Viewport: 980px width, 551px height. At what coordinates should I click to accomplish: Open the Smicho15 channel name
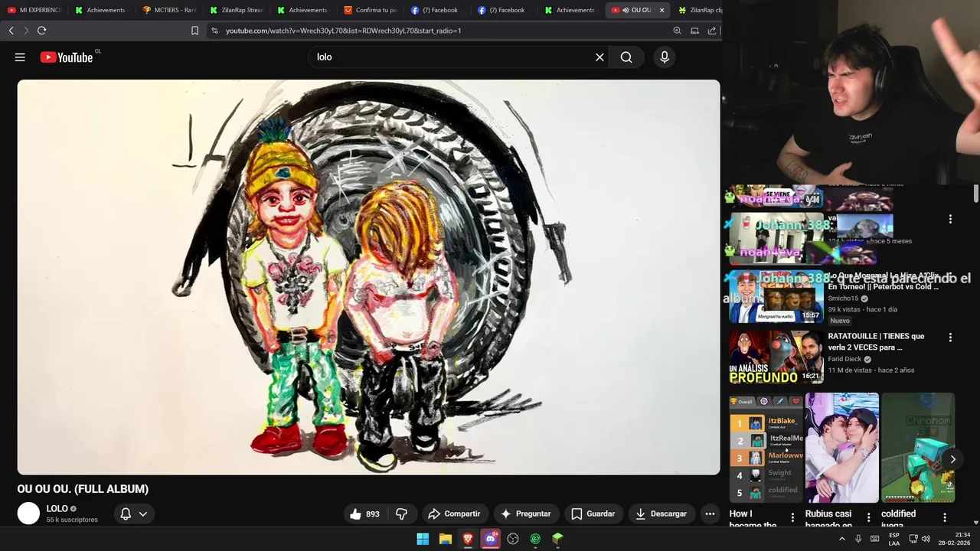coord(843,298)
